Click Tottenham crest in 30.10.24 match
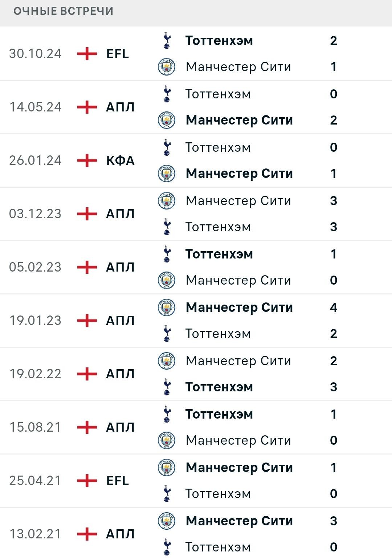 pyautogui.click(x=167, y=40)
